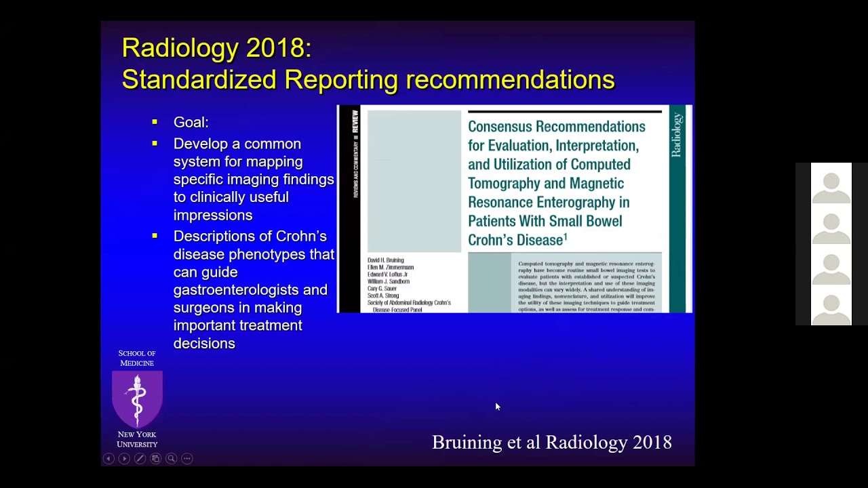
Task: Show all slides view icon
Action: (x=155, y=459)
